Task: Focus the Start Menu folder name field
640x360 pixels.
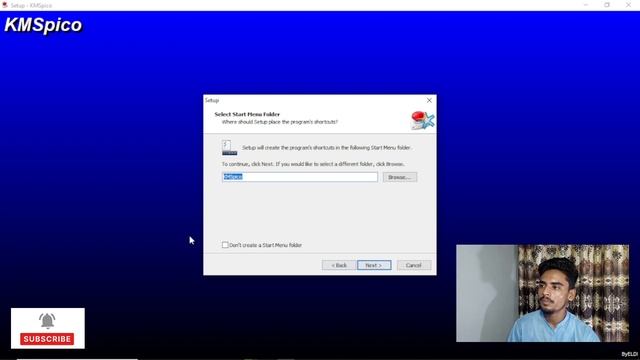Action: [300, 177]
